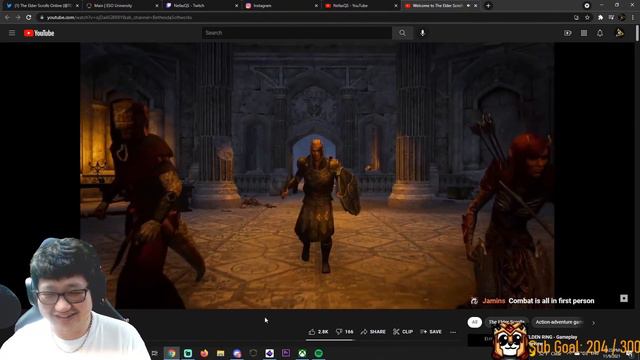640x360 pixels.
Task: Focus the YouTube search field
Action: point(297,33)
